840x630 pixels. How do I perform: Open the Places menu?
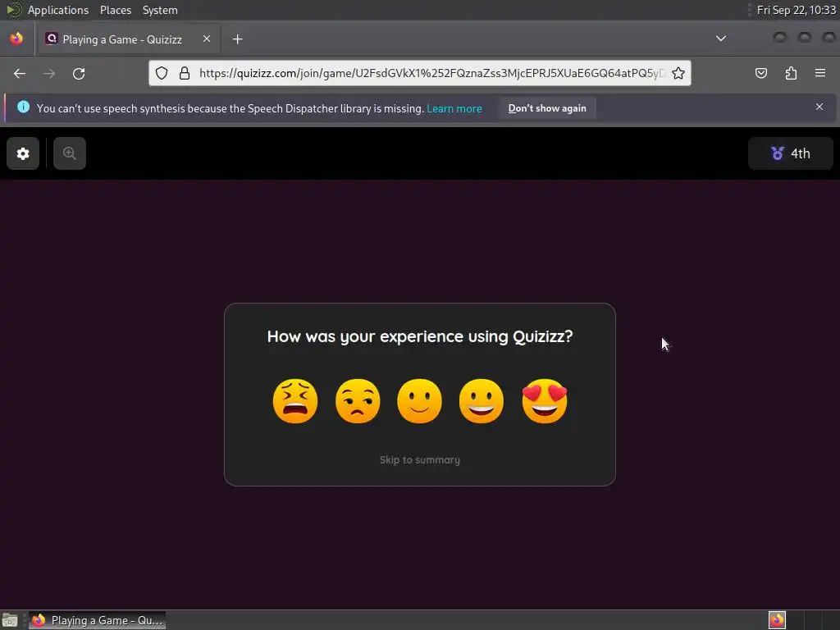[116, 10]
